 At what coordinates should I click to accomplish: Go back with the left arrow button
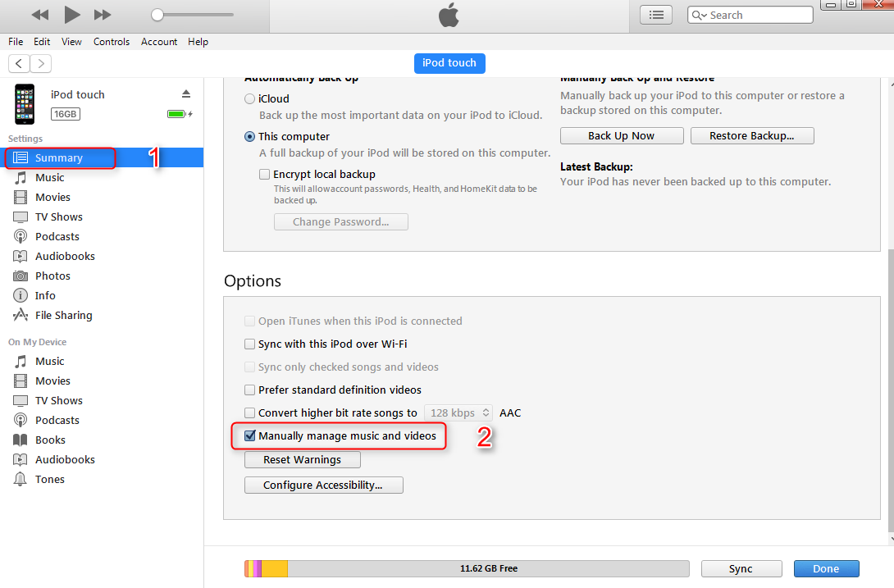[x=19, y=63]
